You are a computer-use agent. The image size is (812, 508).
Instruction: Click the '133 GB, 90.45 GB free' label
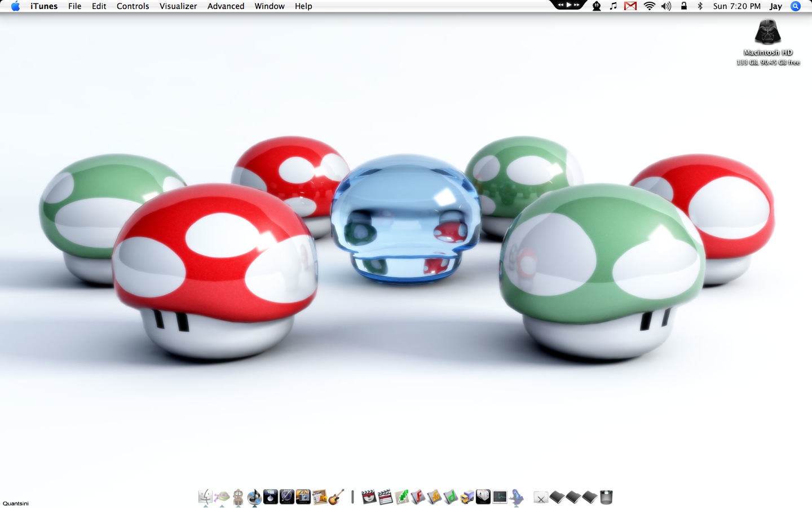[768, 63]
